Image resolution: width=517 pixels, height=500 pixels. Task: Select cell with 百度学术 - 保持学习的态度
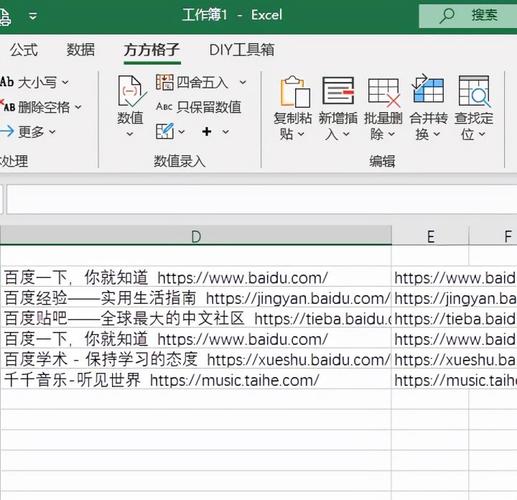click(x=196, y=360)
